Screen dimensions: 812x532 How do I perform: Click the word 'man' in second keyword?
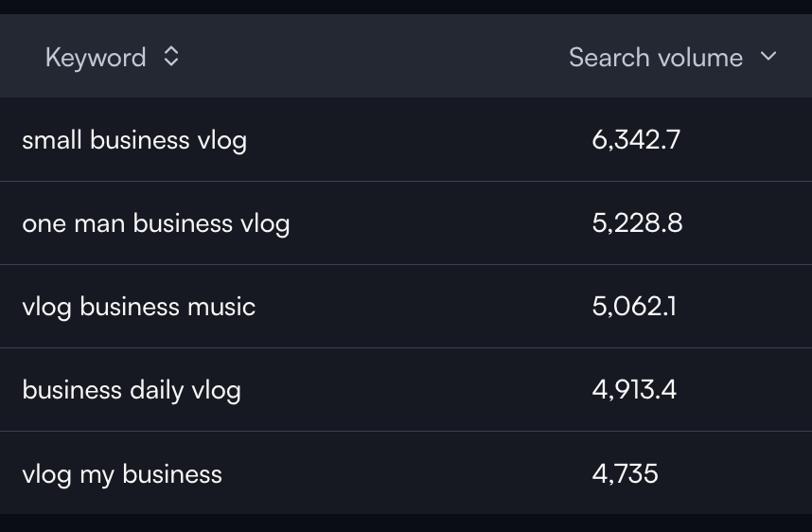(x=99, y=224)
